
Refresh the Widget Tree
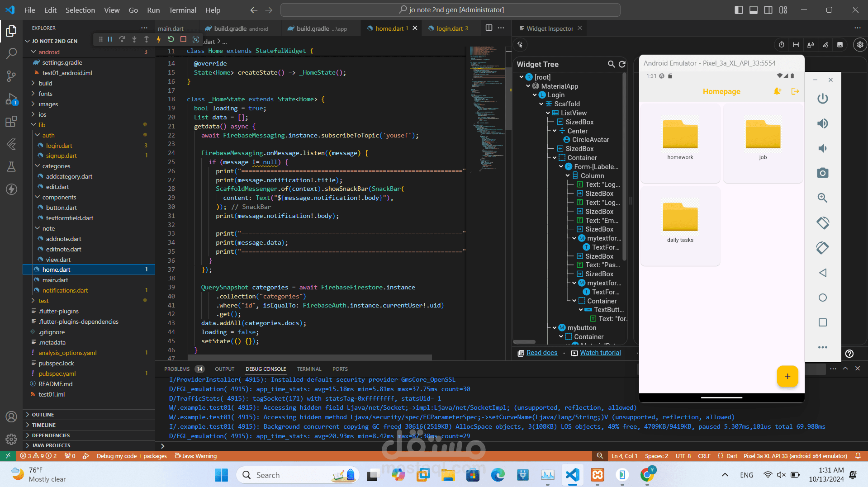click(x=622, y=64)
